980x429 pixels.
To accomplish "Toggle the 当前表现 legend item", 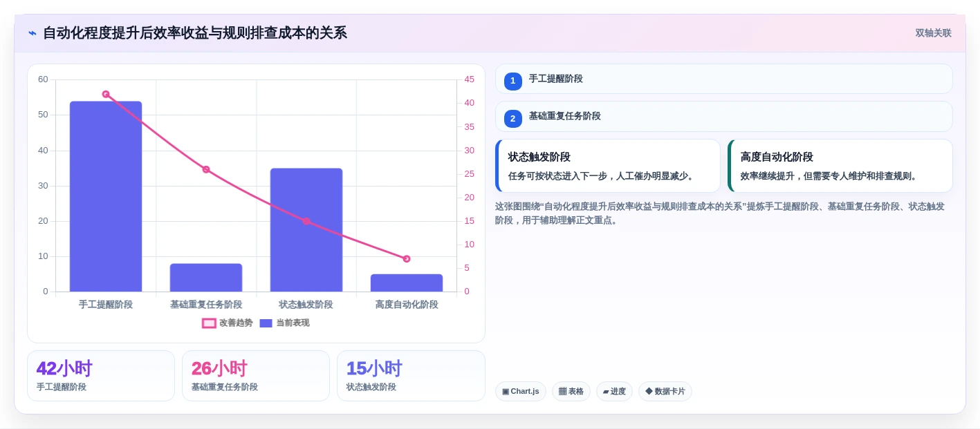I will click(x=284, y=323).
